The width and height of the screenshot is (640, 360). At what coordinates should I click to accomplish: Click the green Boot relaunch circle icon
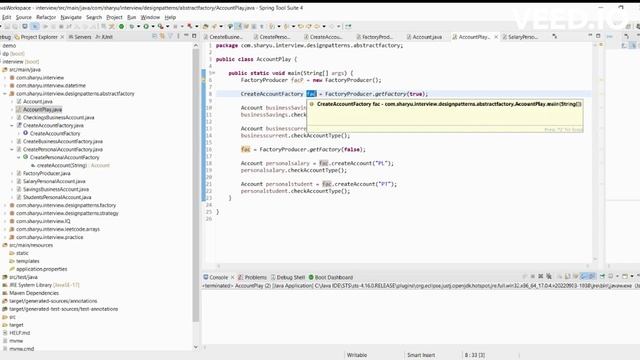[121, 27]
